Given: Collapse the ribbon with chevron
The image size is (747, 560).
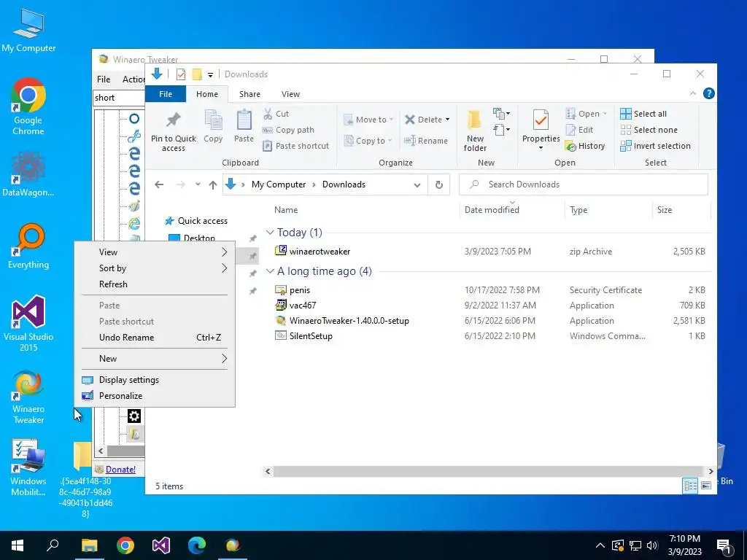Looking at the screenshot, I should click(693, 94).
